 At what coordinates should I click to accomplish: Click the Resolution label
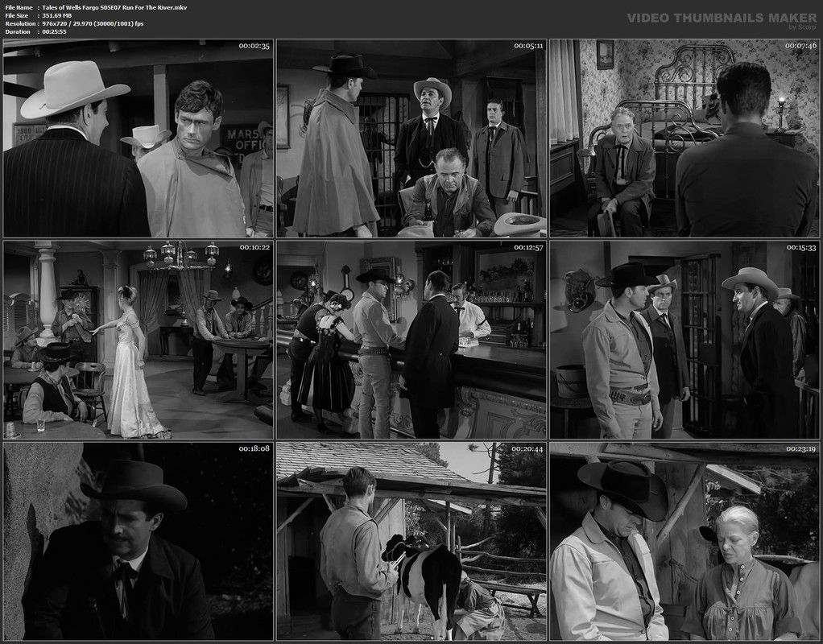(x=20, y=23)
